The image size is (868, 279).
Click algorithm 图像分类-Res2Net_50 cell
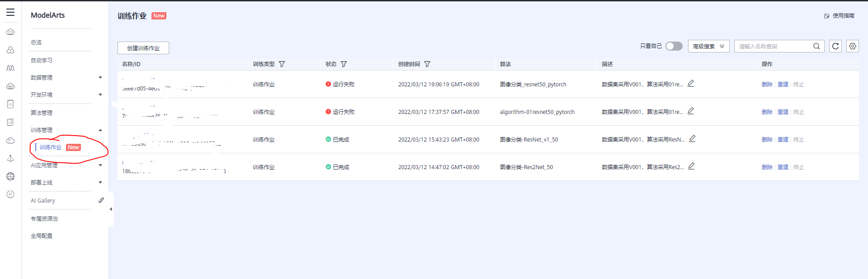[526, 167]
